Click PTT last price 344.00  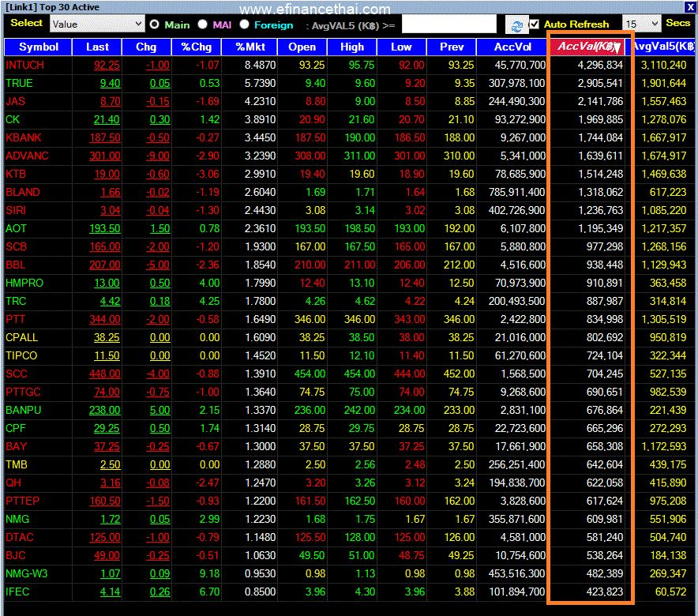pyautogui.click(x=105, y=320)
